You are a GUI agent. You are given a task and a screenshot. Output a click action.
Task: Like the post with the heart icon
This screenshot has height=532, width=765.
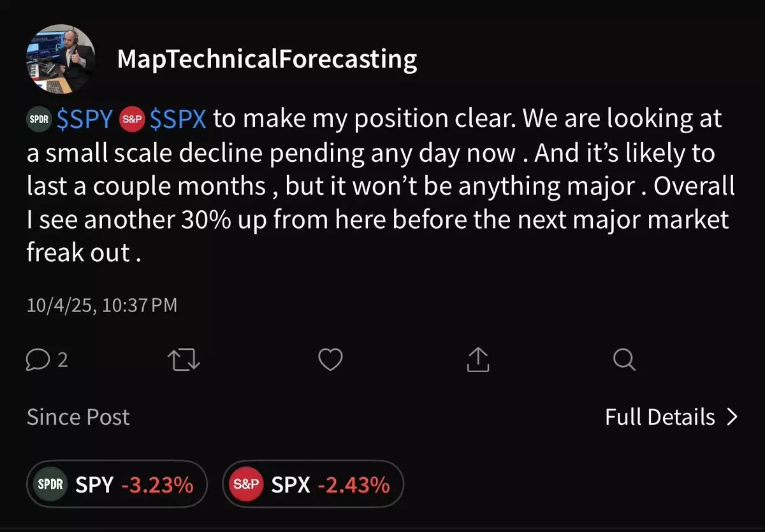(330, 361)
